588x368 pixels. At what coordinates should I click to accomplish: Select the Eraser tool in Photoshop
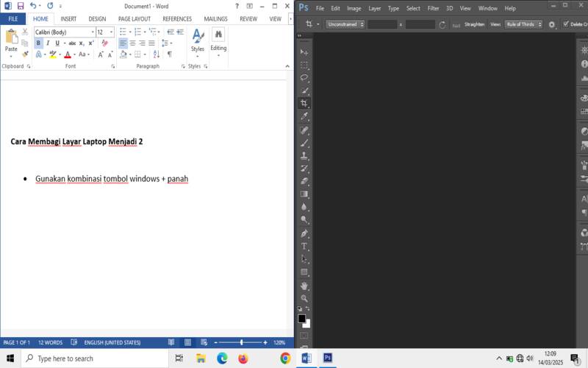[x=304, y=181]
